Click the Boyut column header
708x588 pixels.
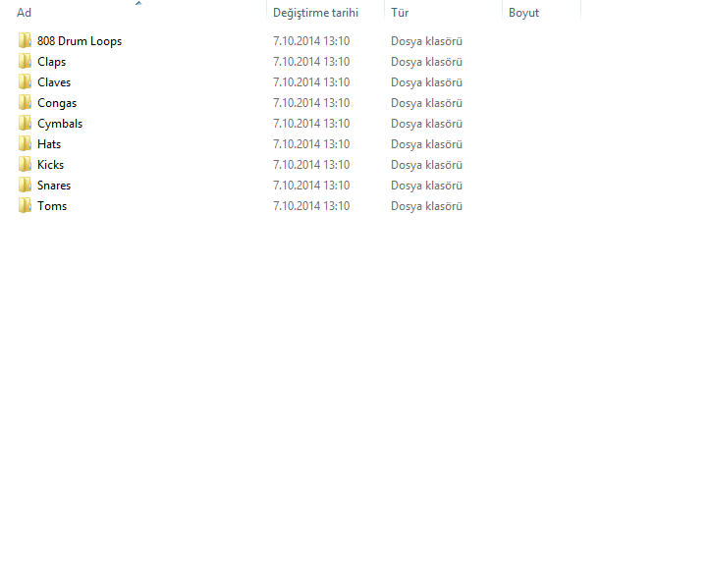pyautogui.click(x=523, y=13)
